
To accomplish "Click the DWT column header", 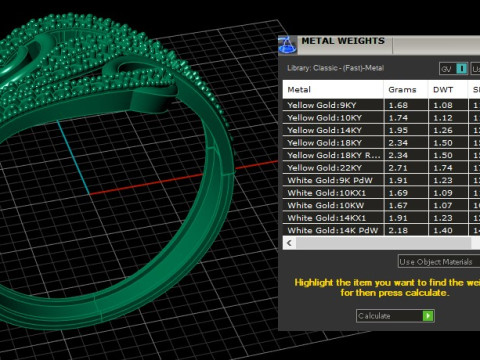I will pos(448,89).
